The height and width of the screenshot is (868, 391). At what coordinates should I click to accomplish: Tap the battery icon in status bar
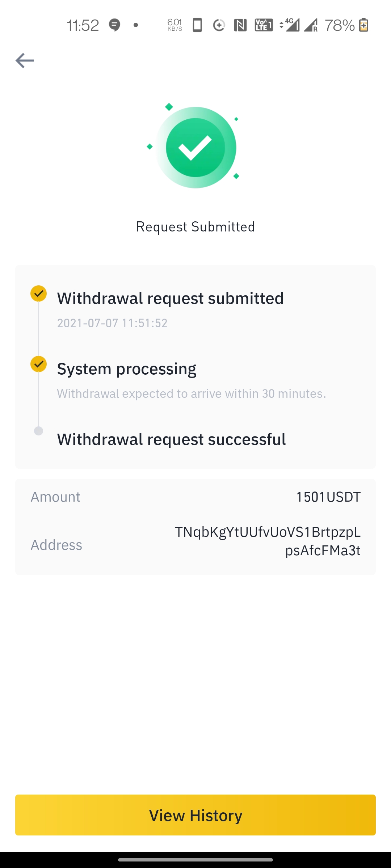coord(364,25)
